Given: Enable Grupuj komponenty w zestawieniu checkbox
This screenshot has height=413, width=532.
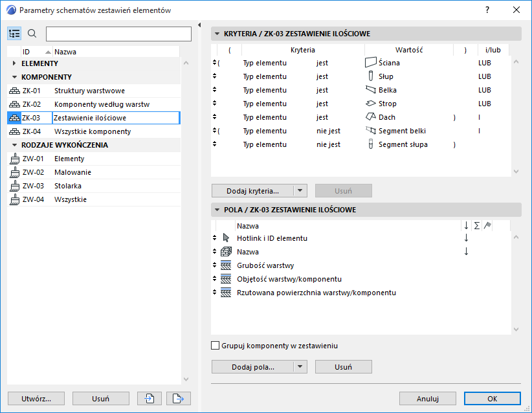Looking at the screenshot, I should [x=216, y=346].
